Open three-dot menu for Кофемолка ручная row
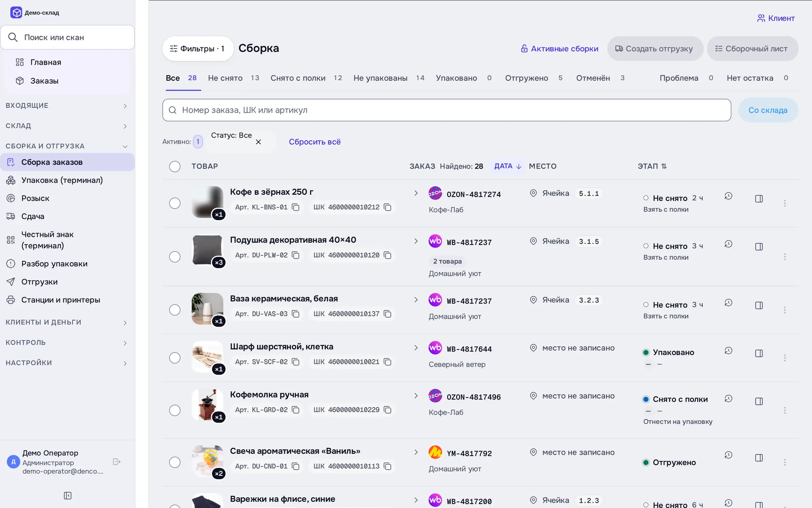This screenshot has height=508, width=812. click(x=785, y=410)
